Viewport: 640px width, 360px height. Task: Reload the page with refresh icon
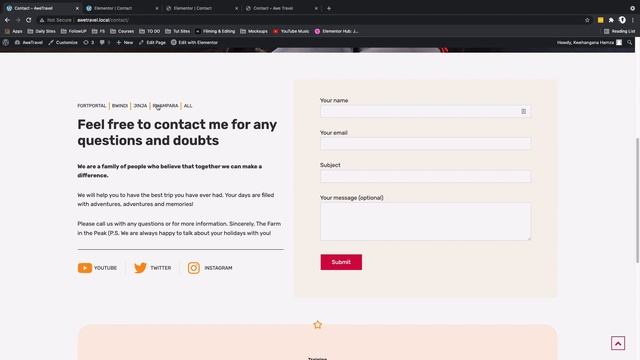point(29,20)
